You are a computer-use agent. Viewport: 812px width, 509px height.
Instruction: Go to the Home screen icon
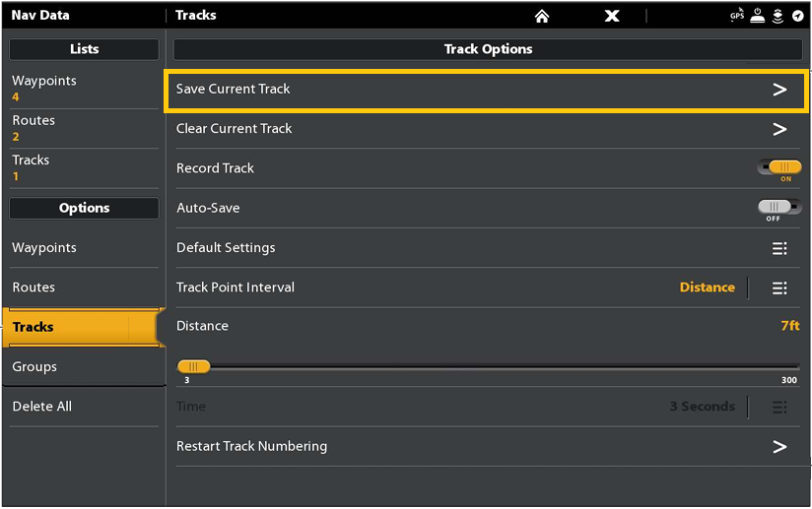pos(541,16)
